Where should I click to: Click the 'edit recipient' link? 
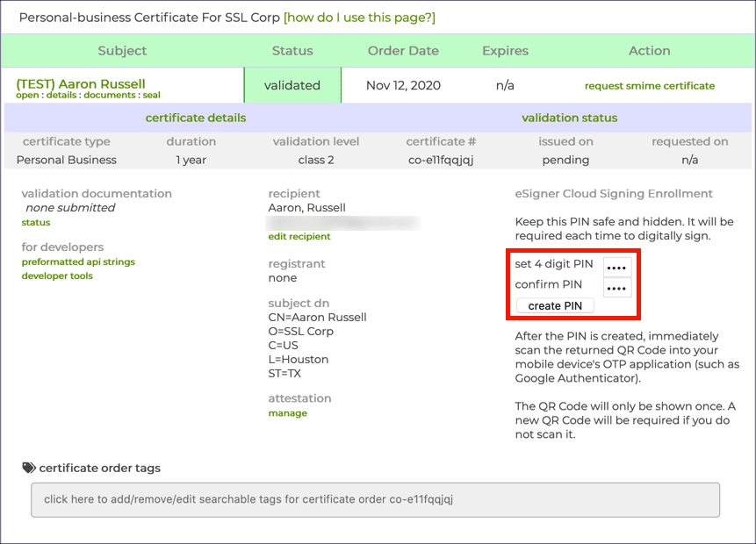299,237
